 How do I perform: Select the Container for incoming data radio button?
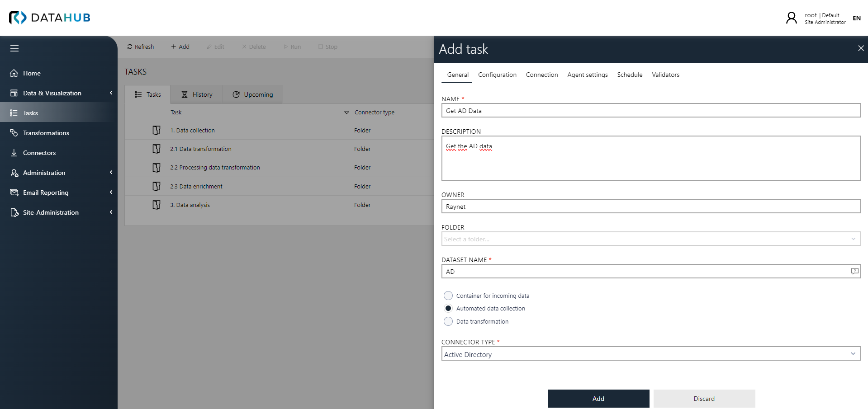pos(448,295)
